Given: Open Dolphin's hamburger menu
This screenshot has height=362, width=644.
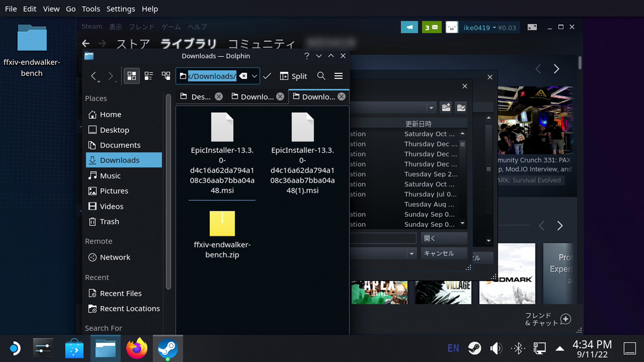Looking at the screenshot, I should pos(338,76).
